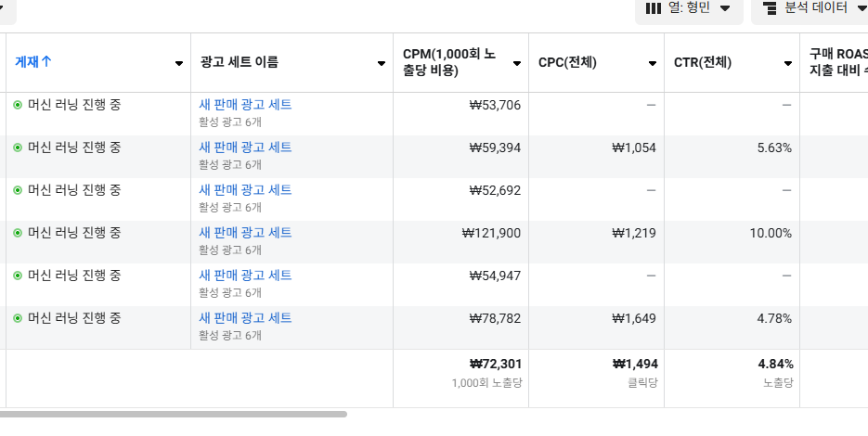The height and width of the screenshot is (436, 868).
Task: Expand the 광고 세트 이름 column menu arrow
Action: (x=382, y=64)
